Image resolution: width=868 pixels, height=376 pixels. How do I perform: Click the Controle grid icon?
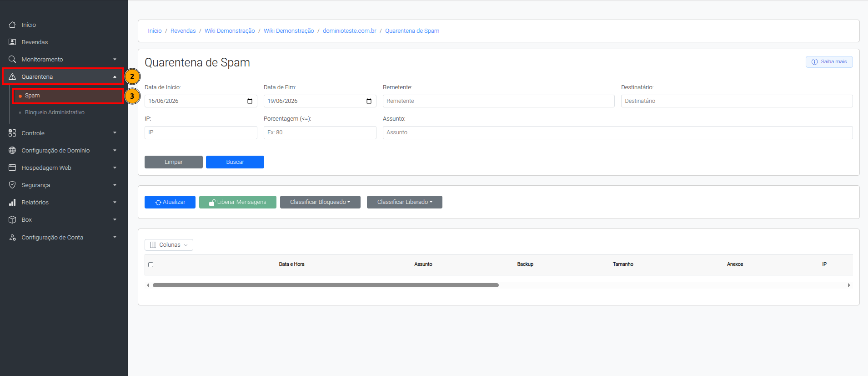click(x=12, y=133)
